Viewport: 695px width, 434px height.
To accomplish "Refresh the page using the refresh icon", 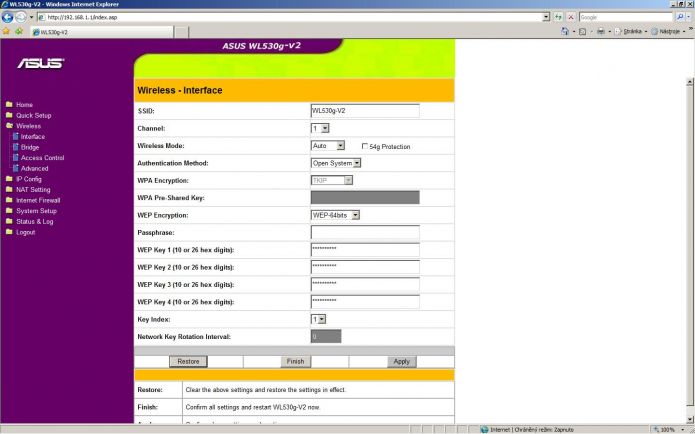I will 558,17.
